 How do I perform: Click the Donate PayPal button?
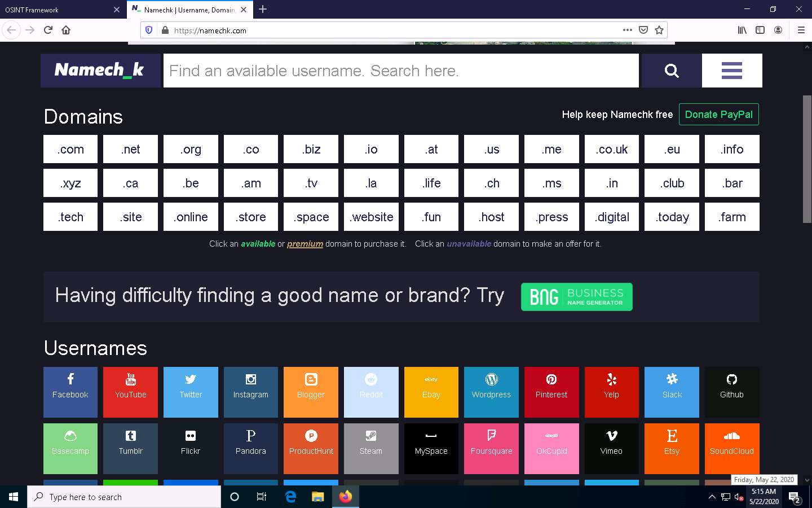(718, 114)
